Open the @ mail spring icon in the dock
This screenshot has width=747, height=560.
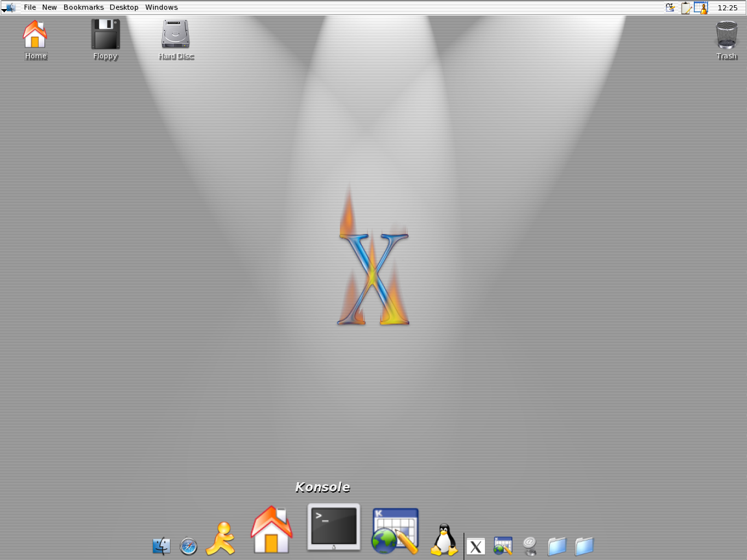[x=530, y=546]
